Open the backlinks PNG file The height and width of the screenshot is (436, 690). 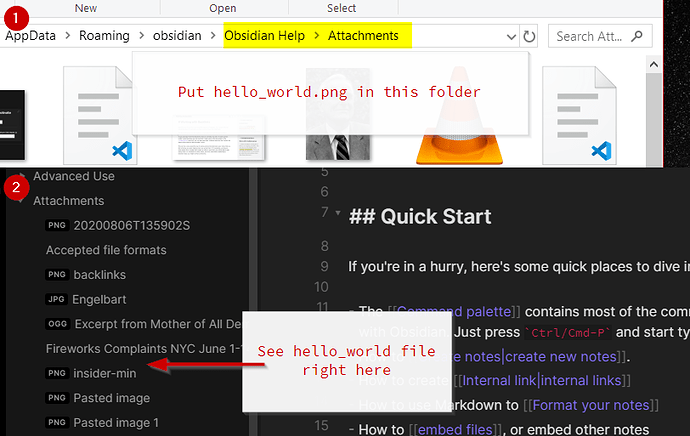(99, 275)
